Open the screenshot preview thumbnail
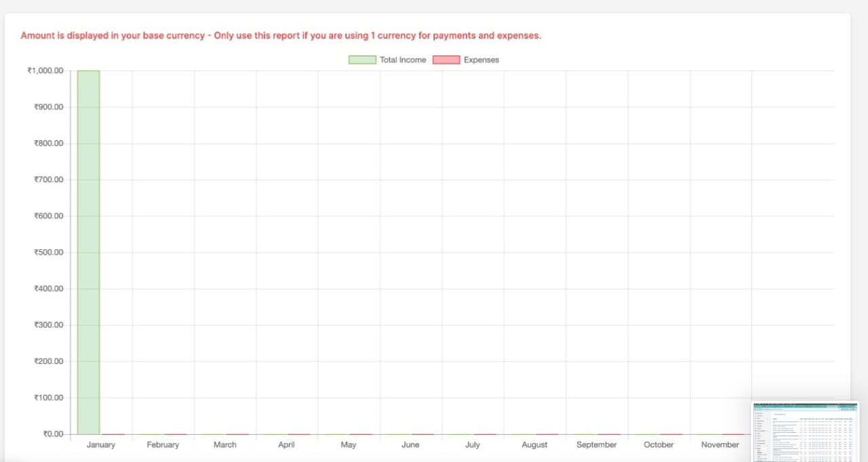868x462 pixels. pos(805,431)
